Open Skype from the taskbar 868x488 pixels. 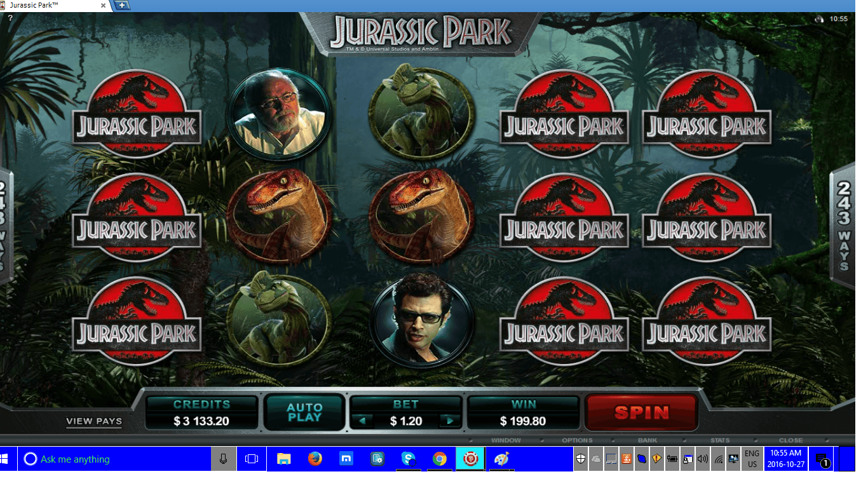click(x=409, y=459)
